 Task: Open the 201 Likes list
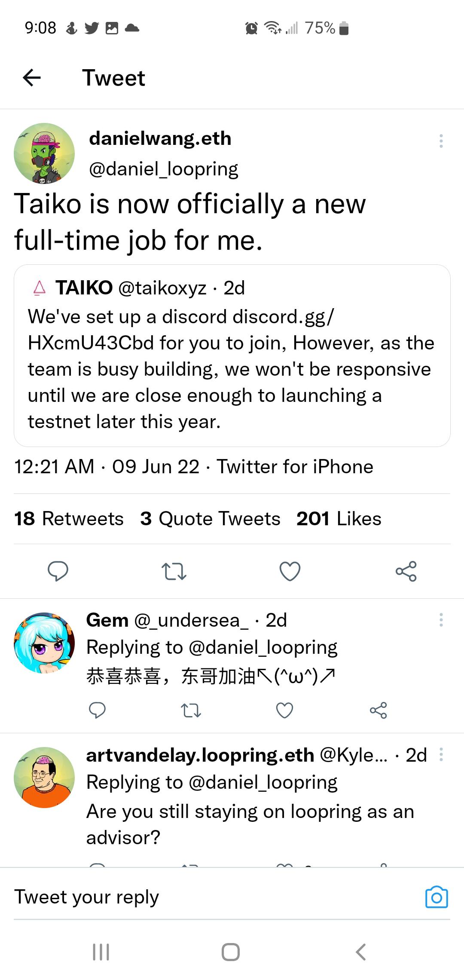point(339,518)
